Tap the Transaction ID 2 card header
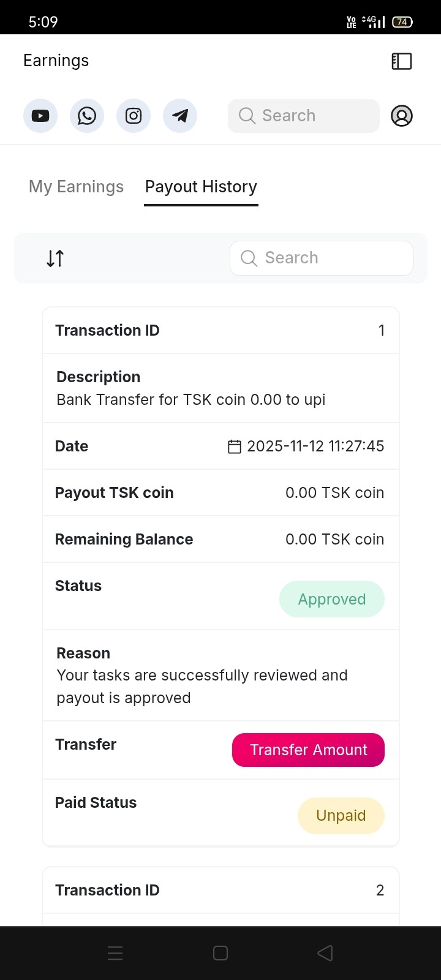This screenshot has width=441, height=980. 221,890
